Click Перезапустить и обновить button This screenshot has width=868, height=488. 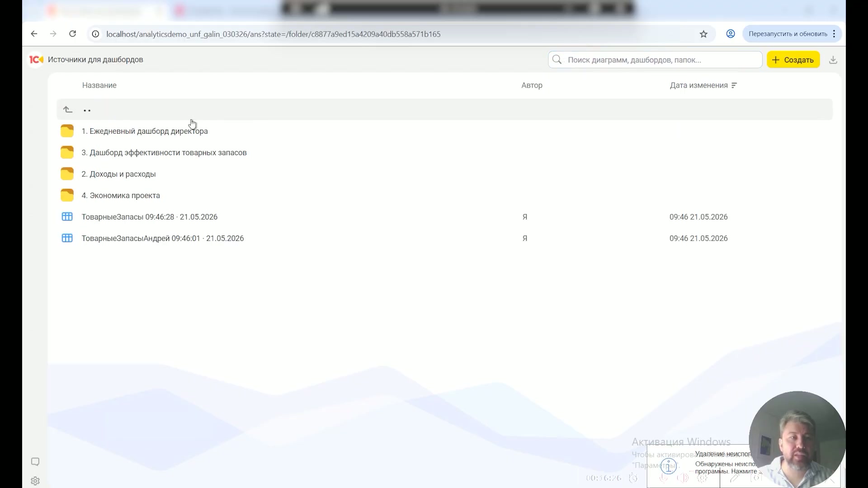pyautogui.click(x=788, y=34)
